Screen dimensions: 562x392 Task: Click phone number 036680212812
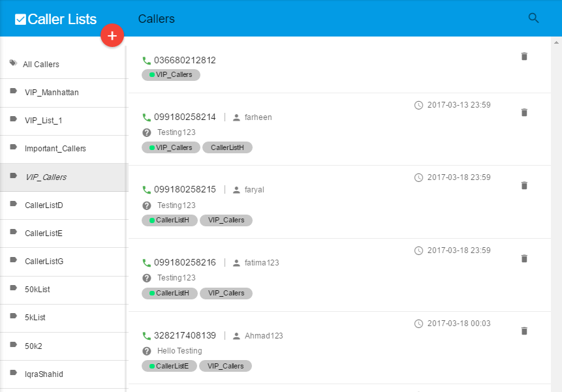coord(185,60)
